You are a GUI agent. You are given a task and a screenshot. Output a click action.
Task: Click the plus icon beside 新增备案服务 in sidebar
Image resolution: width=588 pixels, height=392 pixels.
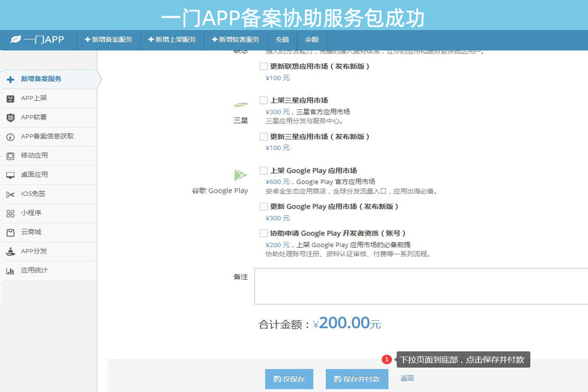10,79
